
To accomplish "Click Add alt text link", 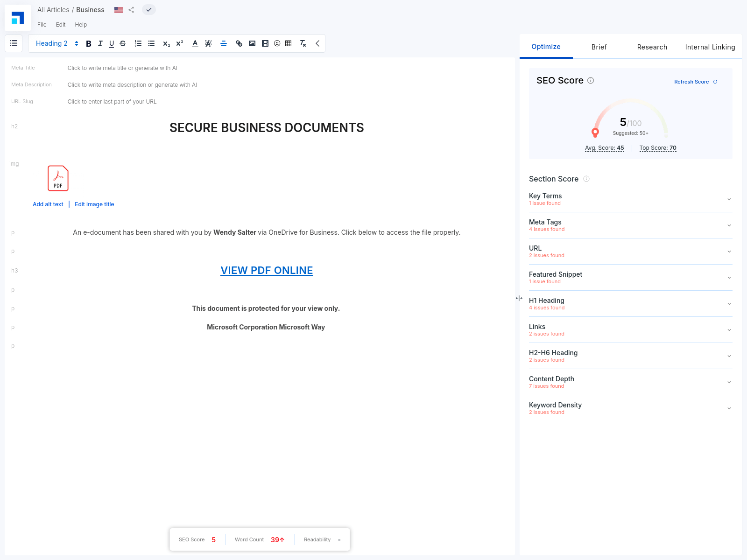I will coord(48,204).
